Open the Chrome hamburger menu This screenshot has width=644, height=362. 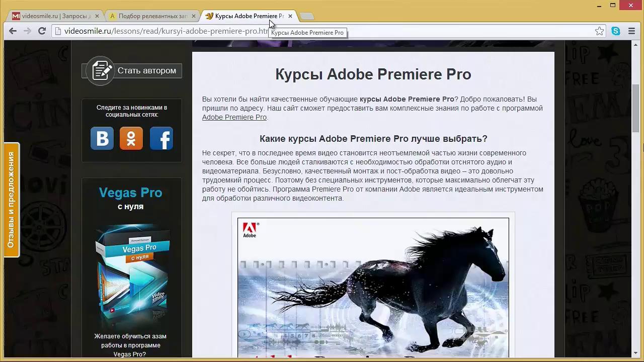(632, 31)
